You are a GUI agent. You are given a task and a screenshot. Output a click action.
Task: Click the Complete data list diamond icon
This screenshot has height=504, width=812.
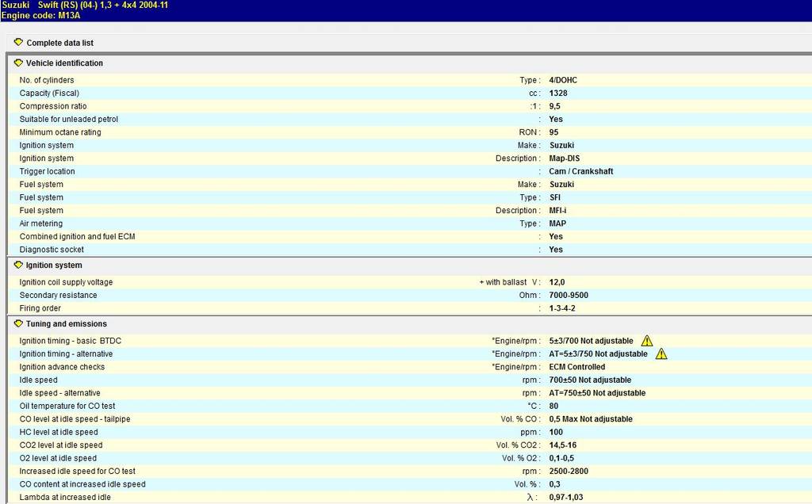(19, 43)
